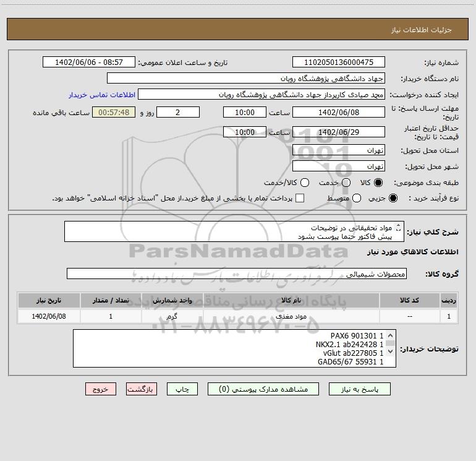Select the کالا/خدمت radio button
The width and height of the screenshot is (476, 461).
pos(305,183)
